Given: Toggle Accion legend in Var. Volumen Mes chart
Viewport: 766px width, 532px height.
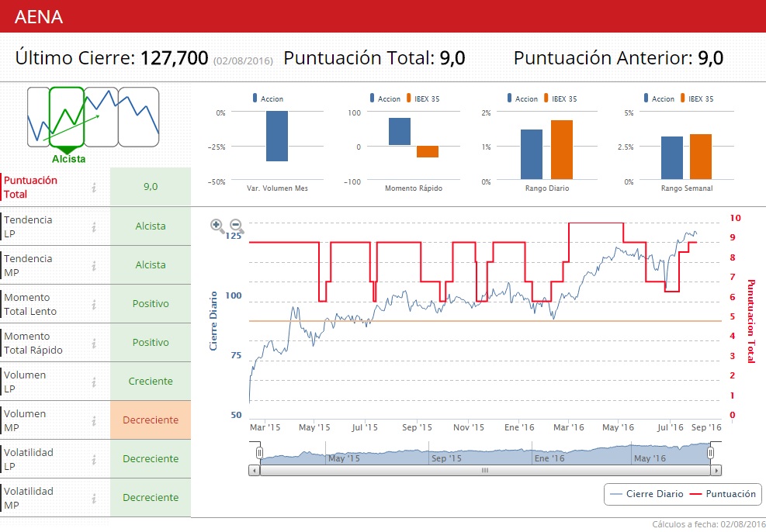Looking at the screenshot, I should pyautogui.click(x=268, y=98).
